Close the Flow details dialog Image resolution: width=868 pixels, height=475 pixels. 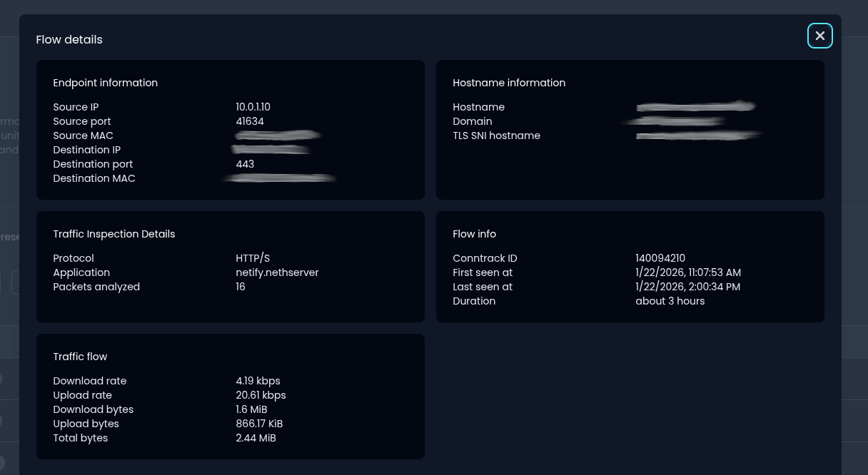tap(819, 36)
